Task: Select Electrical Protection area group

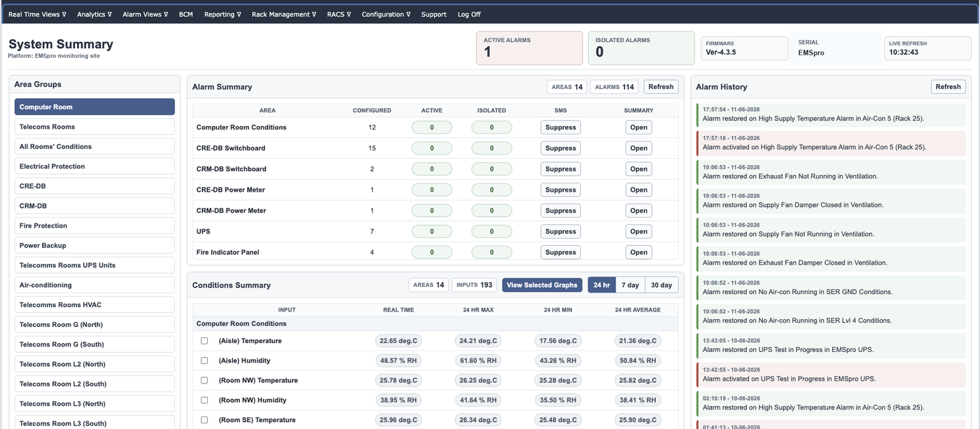Action: pyautogui.click(x=94, y=167)
